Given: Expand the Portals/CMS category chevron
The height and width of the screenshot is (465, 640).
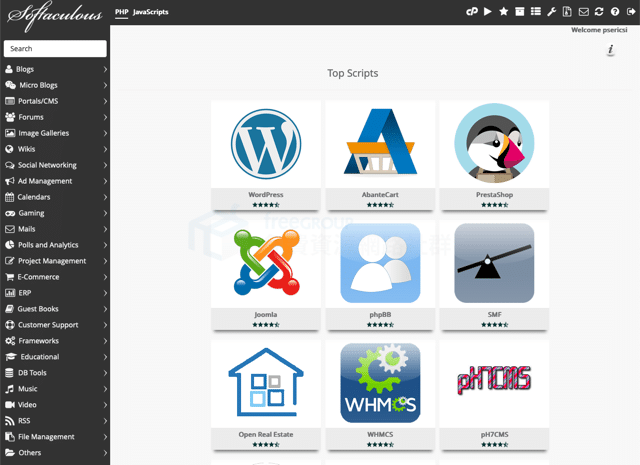Looking at the screenshot, I should tap(105, 101).
